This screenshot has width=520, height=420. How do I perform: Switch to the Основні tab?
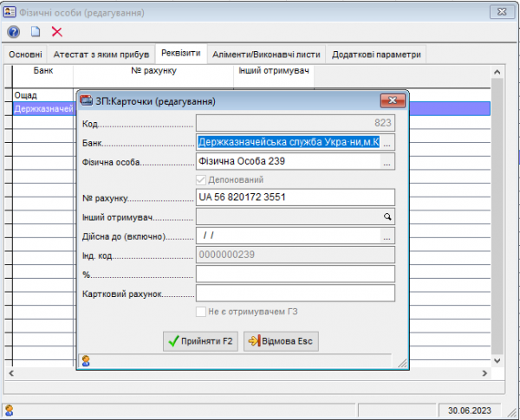(25, 54)
